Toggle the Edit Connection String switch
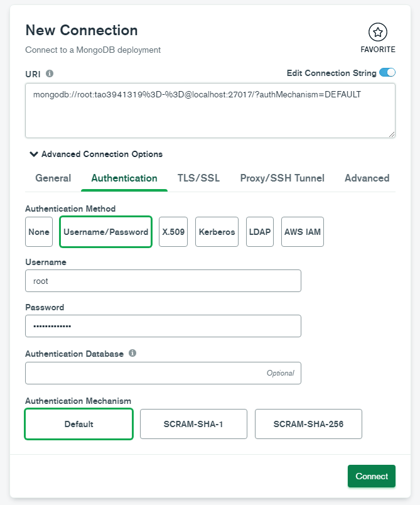Viewport: 420px width, 505px height. click(x=387, y=72)
